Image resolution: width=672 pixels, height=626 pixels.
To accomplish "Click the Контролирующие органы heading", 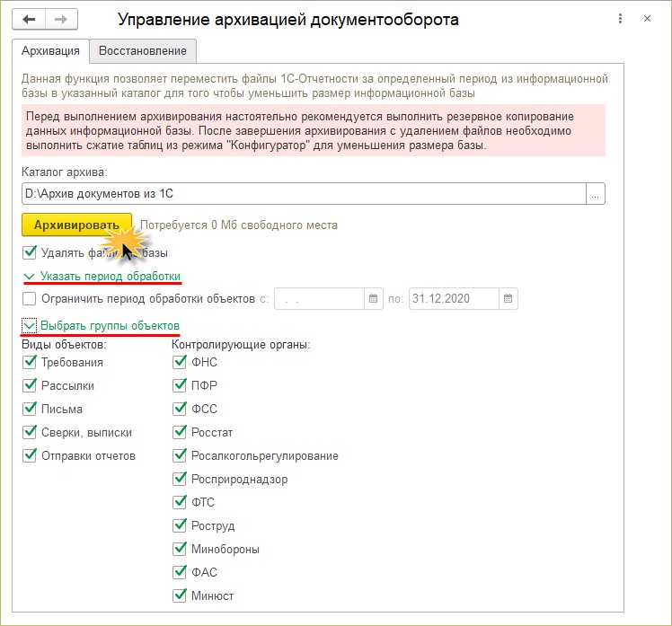I will (x=241, y=345).
